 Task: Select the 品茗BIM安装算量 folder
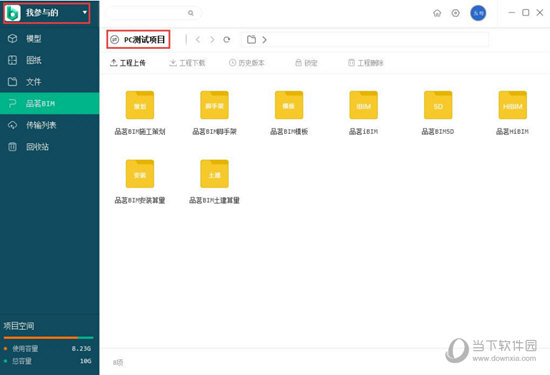(x=140, y=182)
